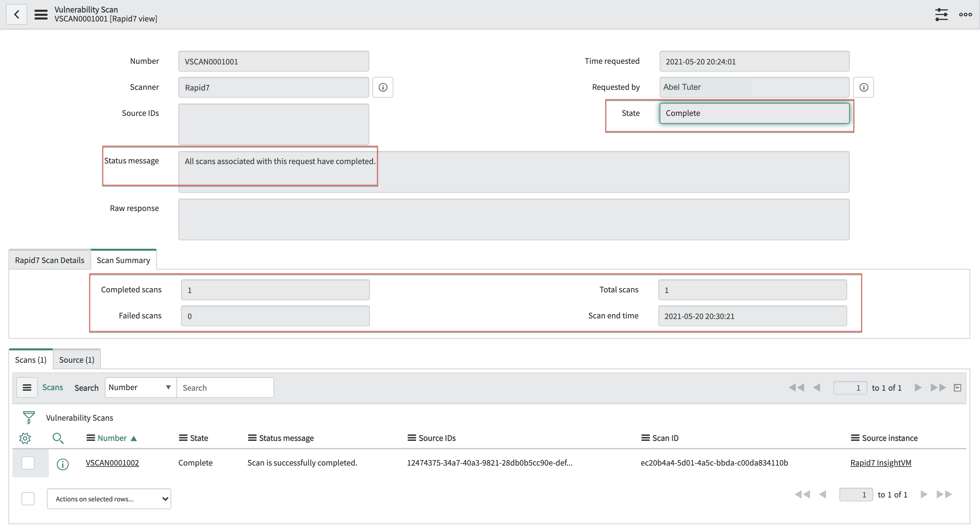Click the Total scans field
This screenshot has height=532, width=980.
click(x=752, y=289)
